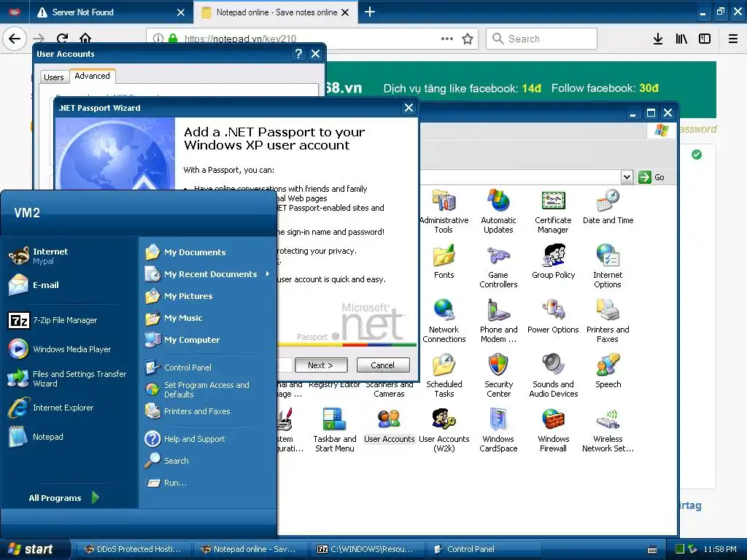Switch to Server Not Found browser tab
Screen dimensions: 747x560
pos(111,12)
